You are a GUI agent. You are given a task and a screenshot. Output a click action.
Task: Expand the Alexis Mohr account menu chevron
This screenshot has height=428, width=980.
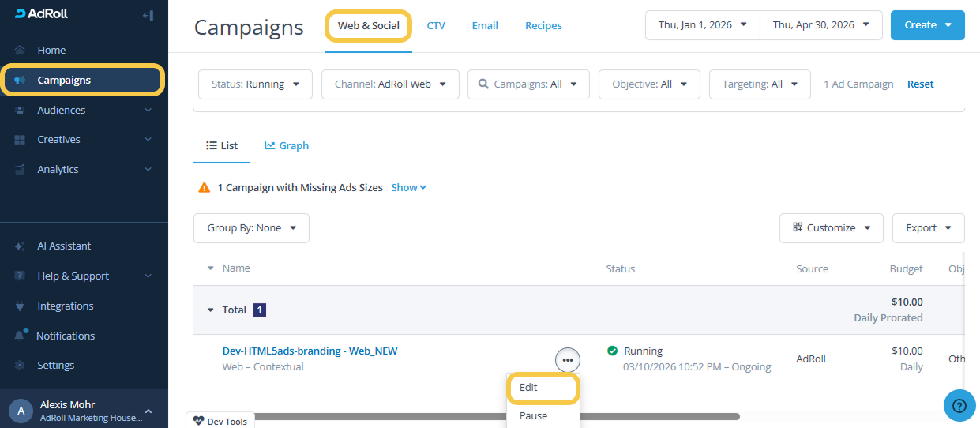coord(148,411)
